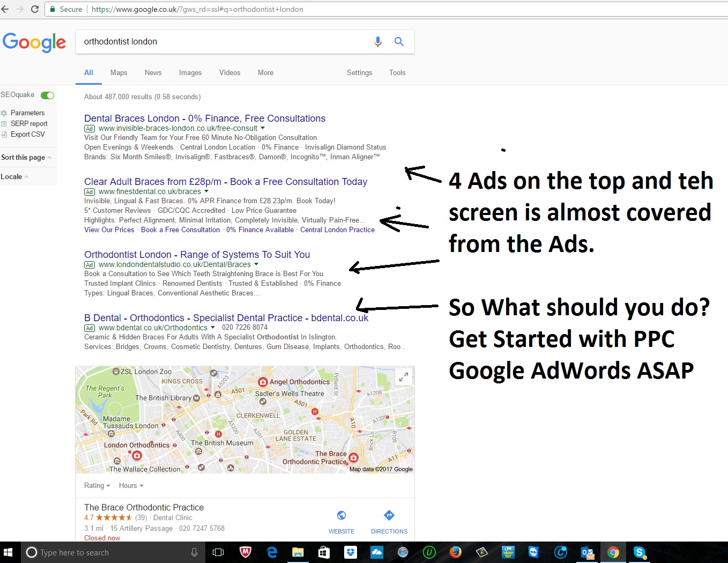Click the browser back arrow
728x563 pixels.
pos(5,9)
